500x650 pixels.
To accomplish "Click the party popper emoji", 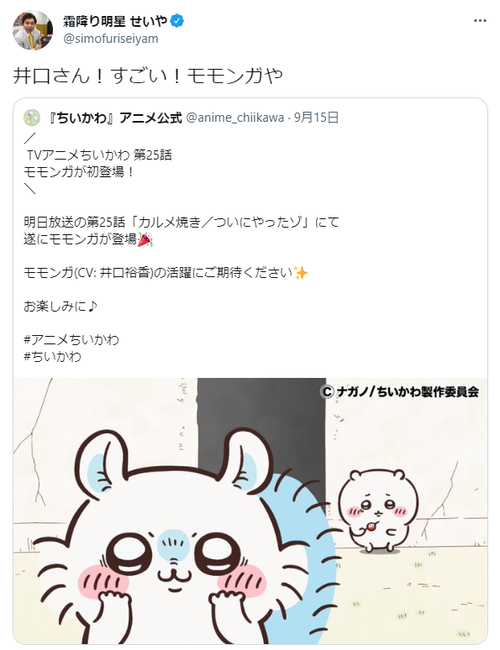I will pyautogui.click(x=145, y=240).
